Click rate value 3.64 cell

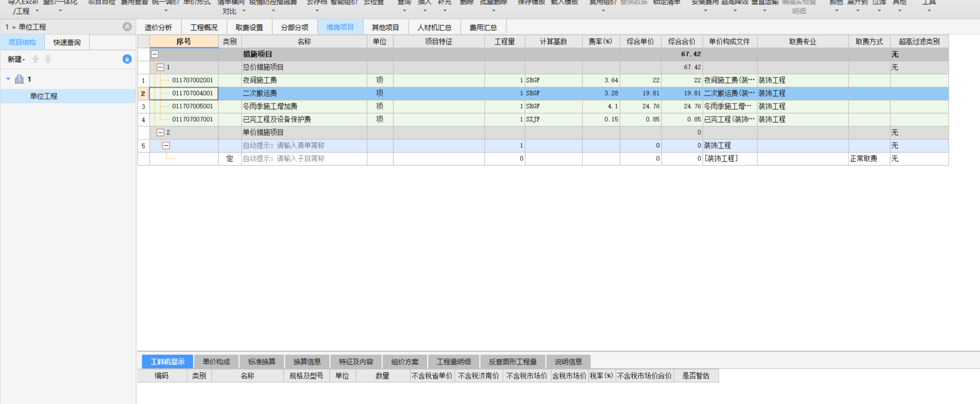coord(601,80)
